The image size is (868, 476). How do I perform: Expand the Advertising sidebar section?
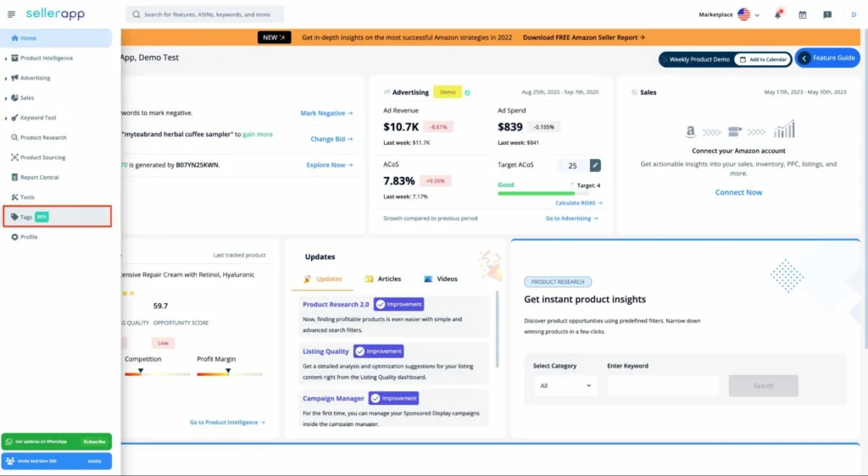tap(6, 78)
